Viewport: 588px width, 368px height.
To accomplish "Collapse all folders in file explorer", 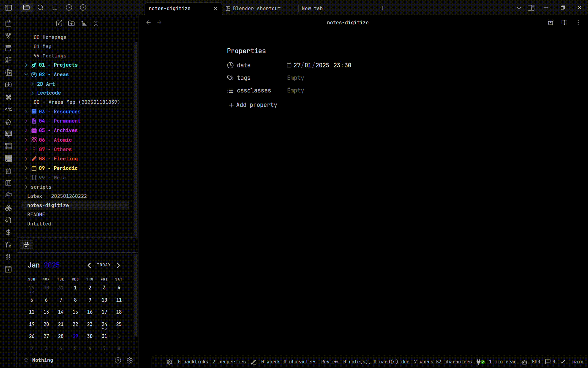I will coord(96,23).
